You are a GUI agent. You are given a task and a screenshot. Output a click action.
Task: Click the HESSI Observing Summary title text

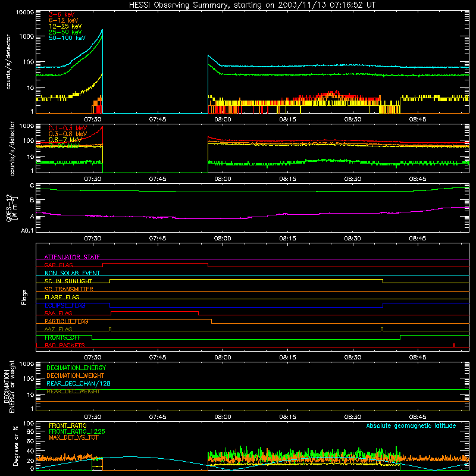252,5
